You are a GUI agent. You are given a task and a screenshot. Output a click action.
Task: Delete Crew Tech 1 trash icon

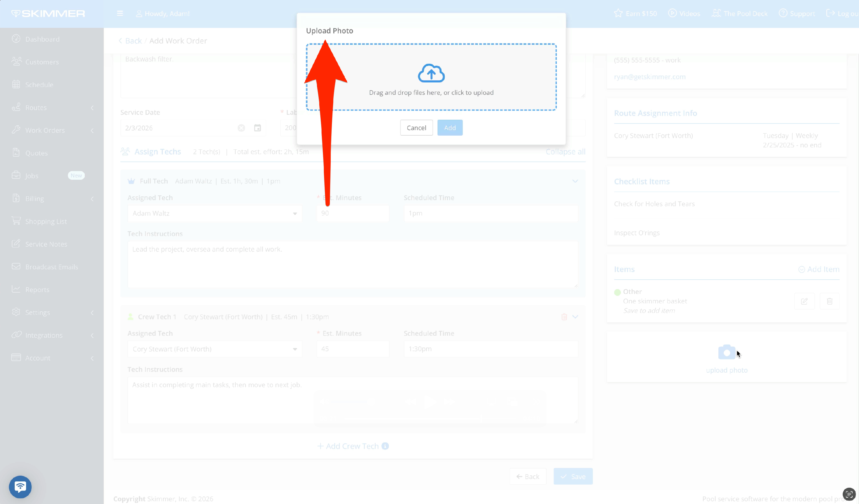(564, 317)
